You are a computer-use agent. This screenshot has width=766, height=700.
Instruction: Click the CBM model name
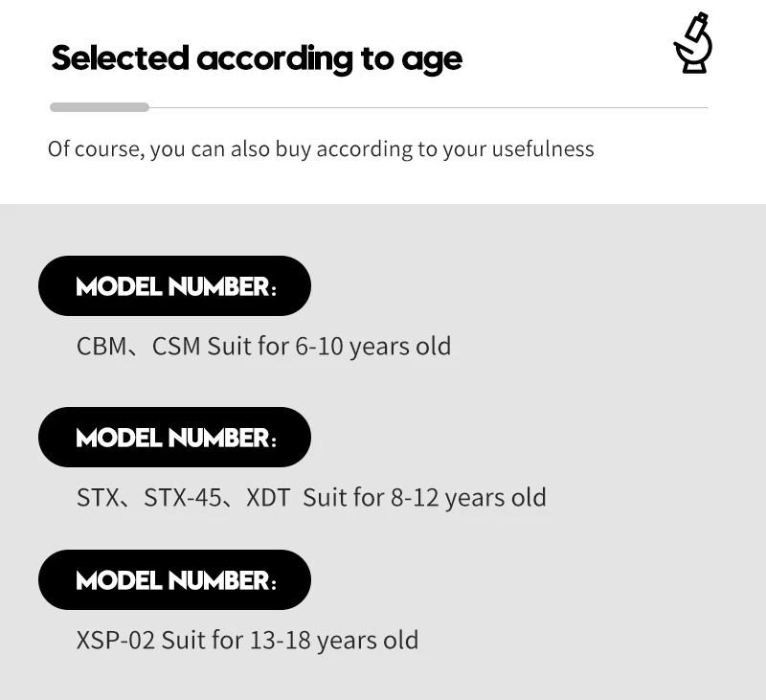click(x=101, y=347)
